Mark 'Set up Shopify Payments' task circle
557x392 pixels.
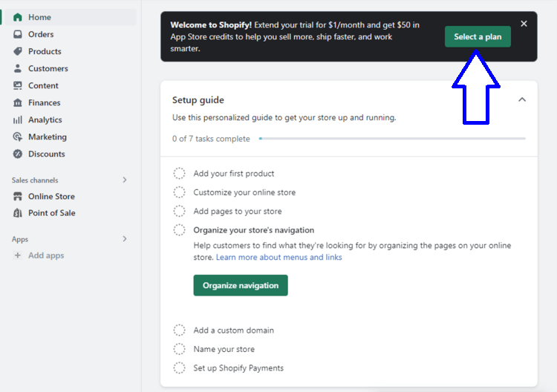point(180,367)
